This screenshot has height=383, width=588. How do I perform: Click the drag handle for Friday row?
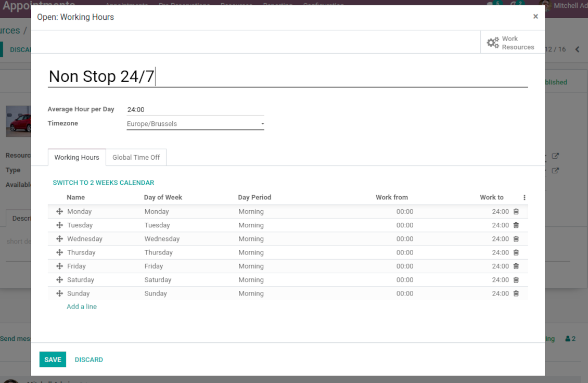click(x=59, y=266)
